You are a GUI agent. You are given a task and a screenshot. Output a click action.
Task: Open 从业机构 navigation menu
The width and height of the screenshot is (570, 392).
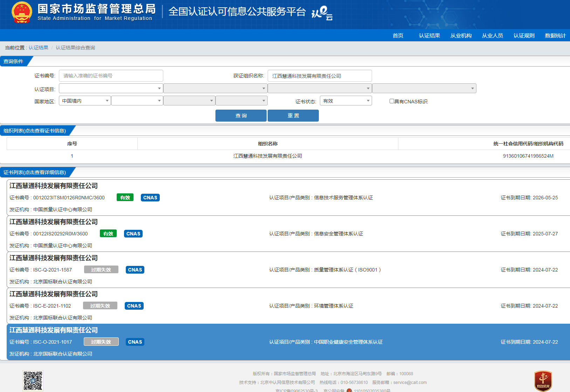coord(461,35)
